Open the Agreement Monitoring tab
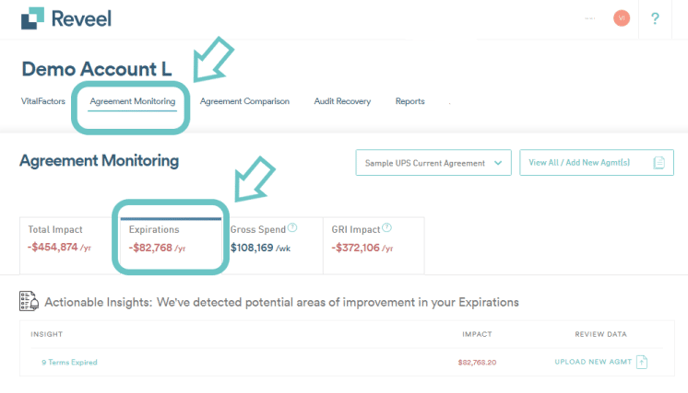Viewport: 688px width, 393px height. (x=132, y=101)
